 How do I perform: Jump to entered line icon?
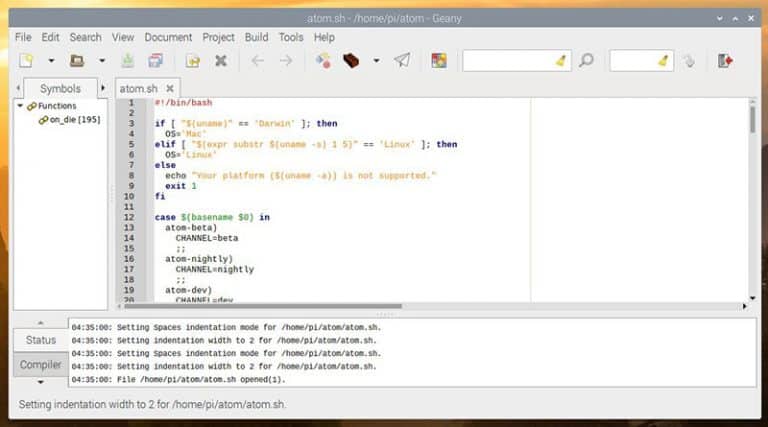(689, 61)
